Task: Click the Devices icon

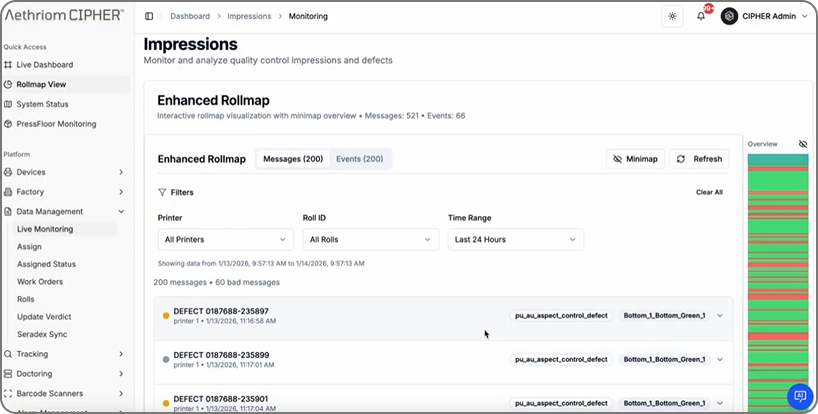Action: [x=8, y=172]
